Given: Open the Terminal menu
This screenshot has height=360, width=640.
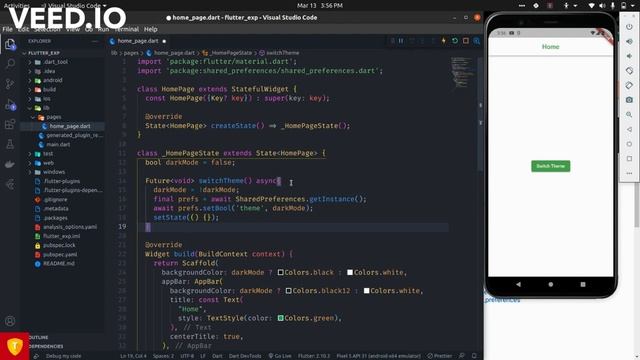Looking at the screenshot, I should (127, 29).
